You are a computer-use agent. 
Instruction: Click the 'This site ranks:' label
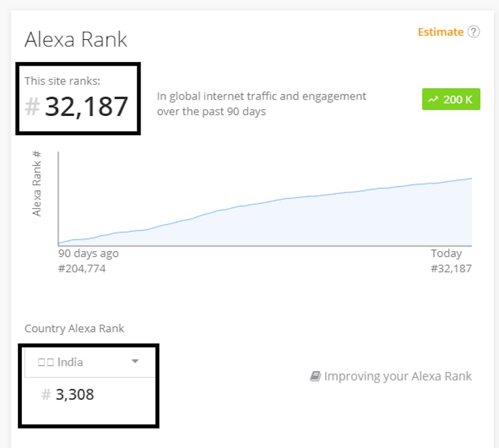tap(63, 81)
